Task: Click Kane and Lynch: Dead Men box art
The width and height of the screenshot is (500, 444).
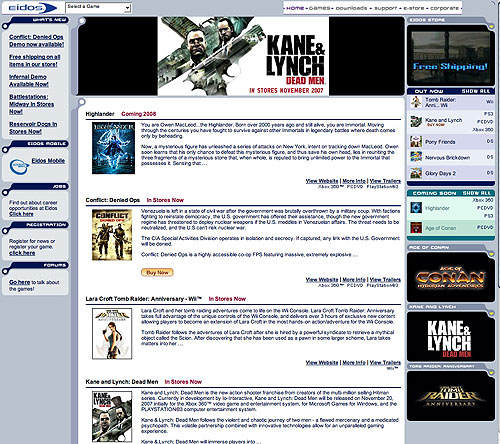Action: click(x=112, y=417)
